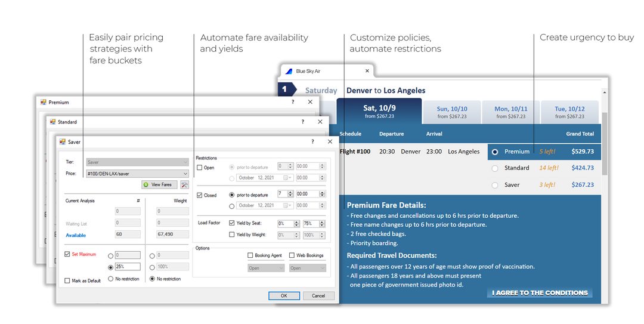
Task: Adjust Closed prior-to-departure days stepper
Action: 290,194
